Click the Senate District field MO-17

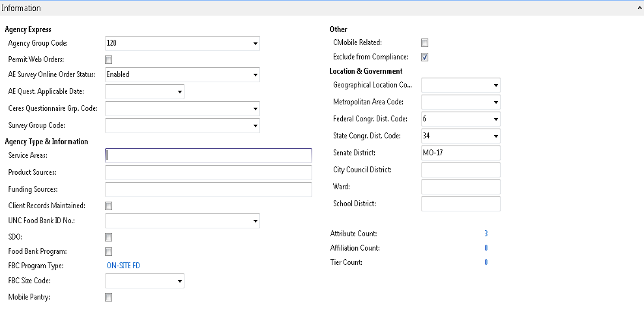(460, 153)
